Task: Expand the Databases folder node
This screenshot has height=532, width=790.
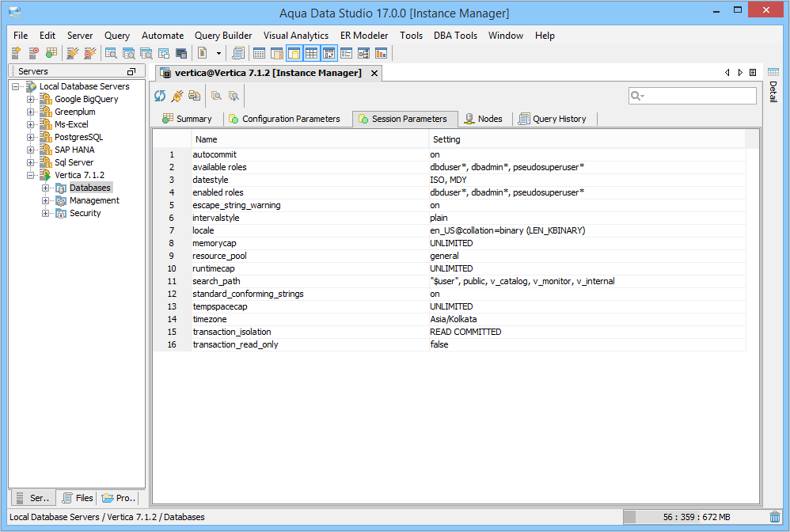Action: point(45,188)
